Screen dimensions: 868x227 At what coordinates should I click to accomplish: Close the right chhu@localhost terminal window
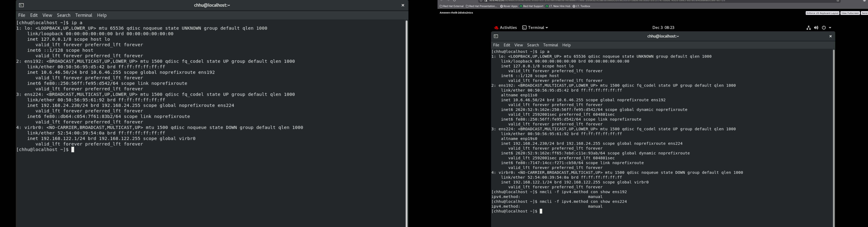[x=830, y=36]
